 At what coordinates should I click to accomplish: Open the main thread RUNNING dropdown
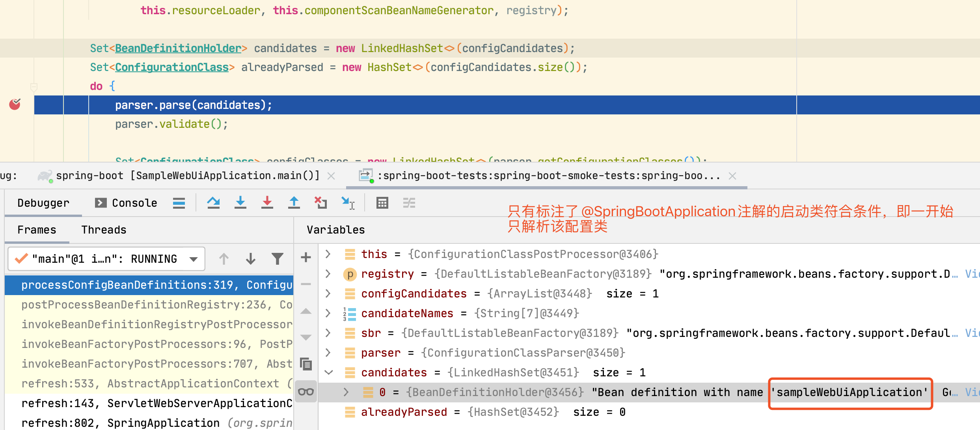pyautogui.click(x=193, y=259)
